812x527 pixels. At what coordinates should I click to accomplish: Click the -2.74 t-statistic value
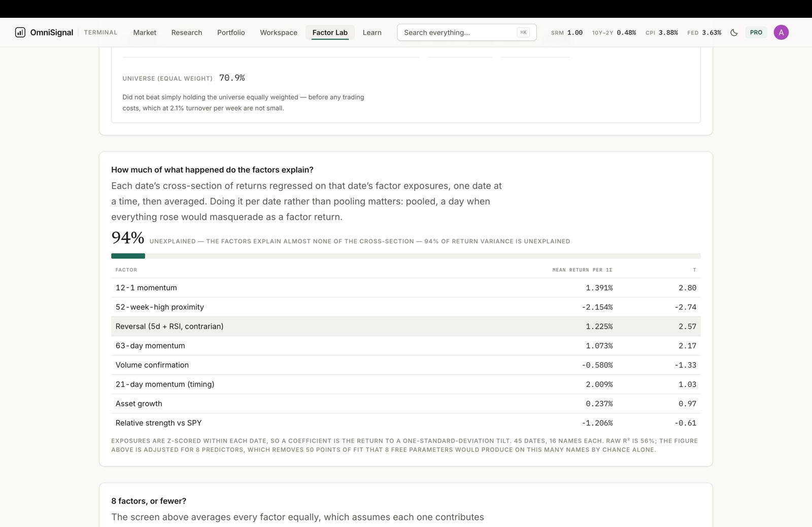pyautogui.click(x=686, y=307)
